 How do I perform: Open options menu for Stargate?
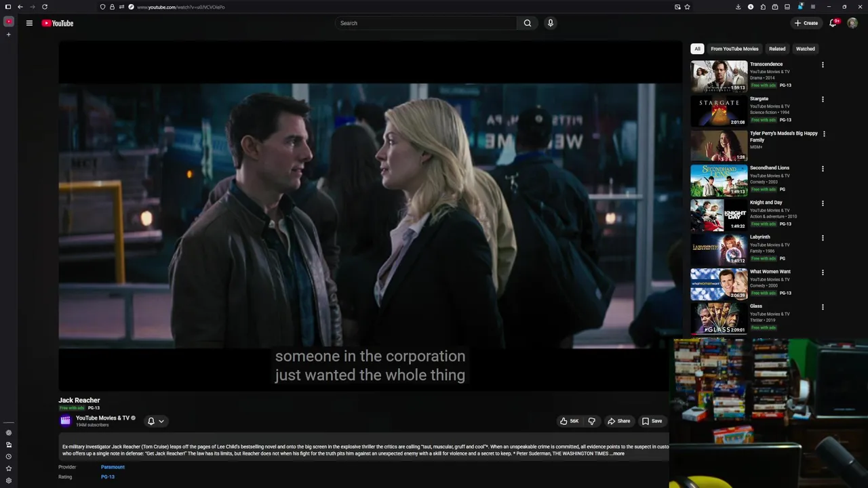[x=823, y=100]
